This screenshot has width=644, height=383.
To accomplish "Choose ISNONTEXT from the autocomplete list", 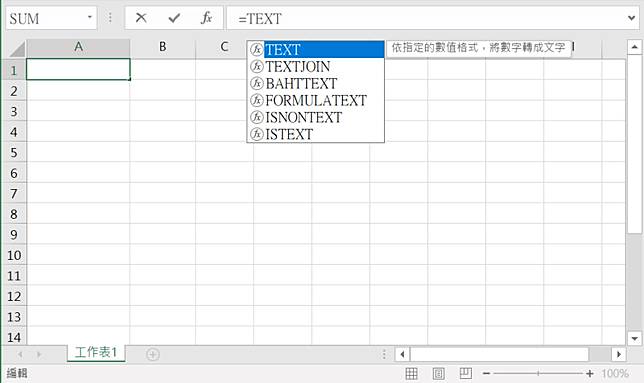I will (315, 117).
